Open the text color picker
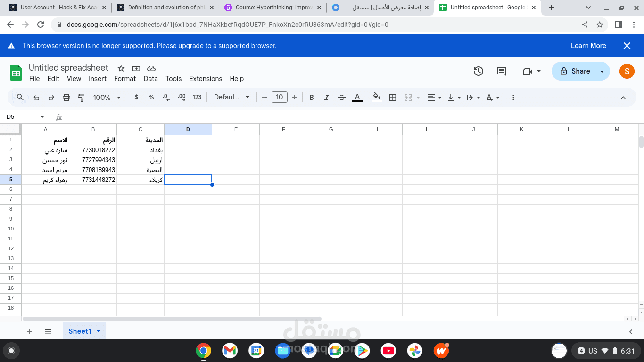The image size is (644, 362). (x=357, y=97)
